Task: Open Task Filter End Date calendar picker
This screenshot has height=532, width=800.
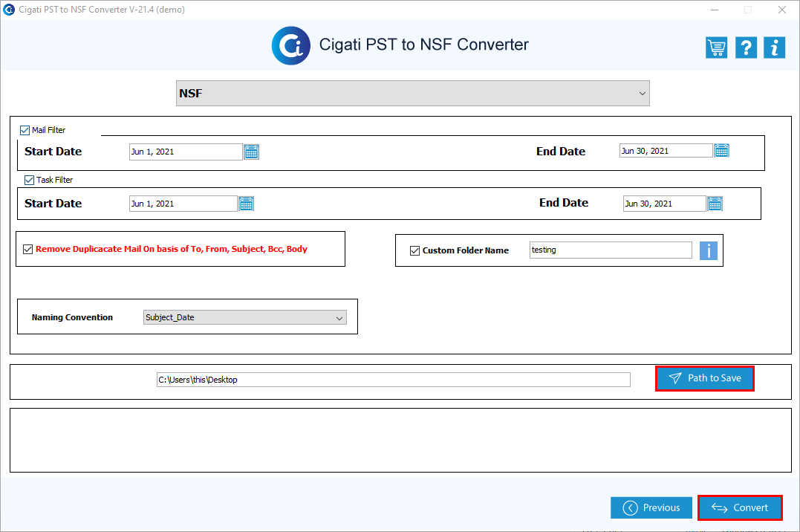Action: (715, 204)
